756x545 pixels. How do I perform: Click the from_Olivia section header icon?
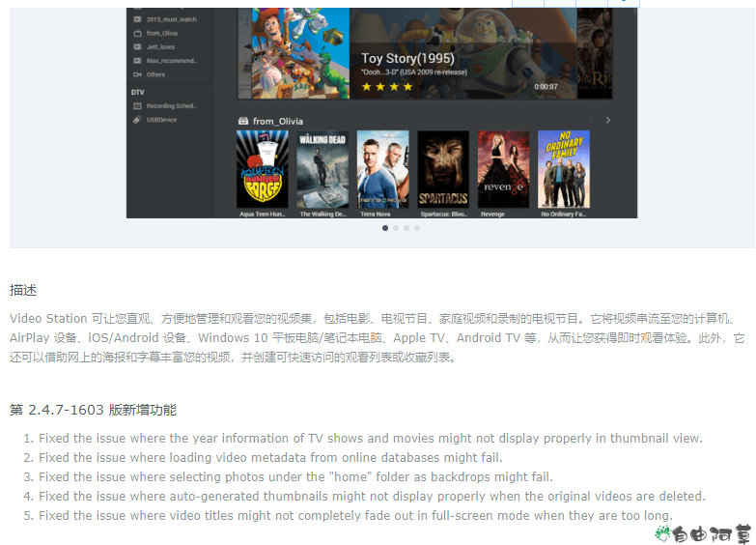243,121
